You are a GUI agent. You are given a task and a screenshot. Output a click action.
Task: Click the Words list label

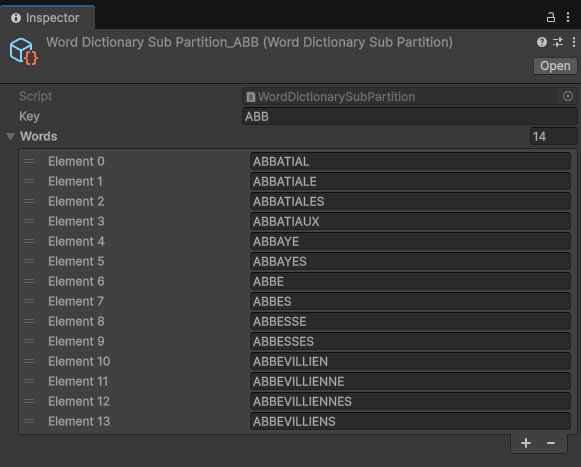(39, 136)
